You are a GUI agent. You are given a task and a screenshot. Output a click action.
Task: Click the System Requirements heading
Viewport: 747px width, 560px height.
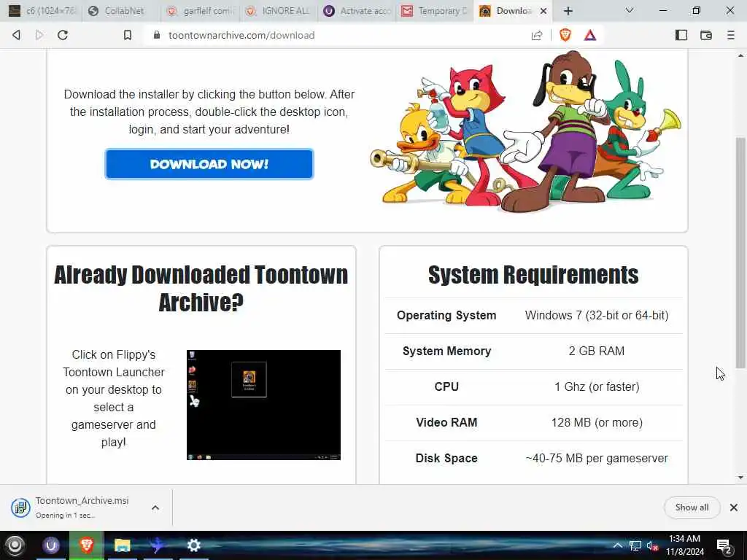(533, 275)
